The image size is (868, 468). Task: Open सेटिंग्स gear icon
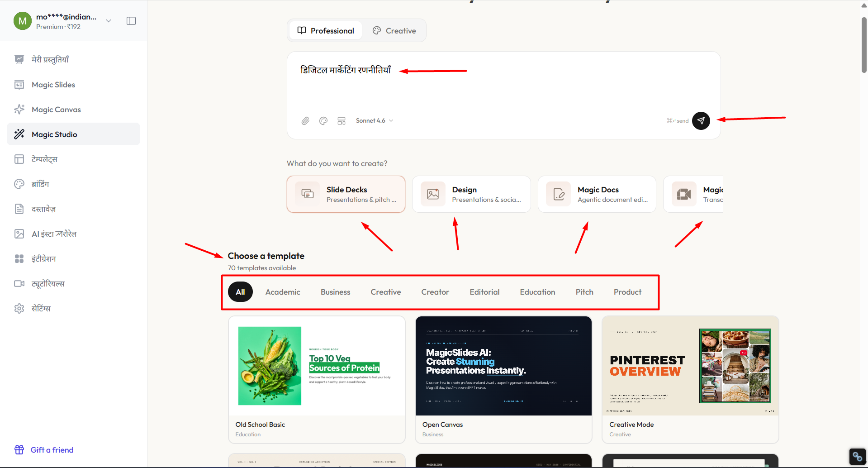(19, 308)
